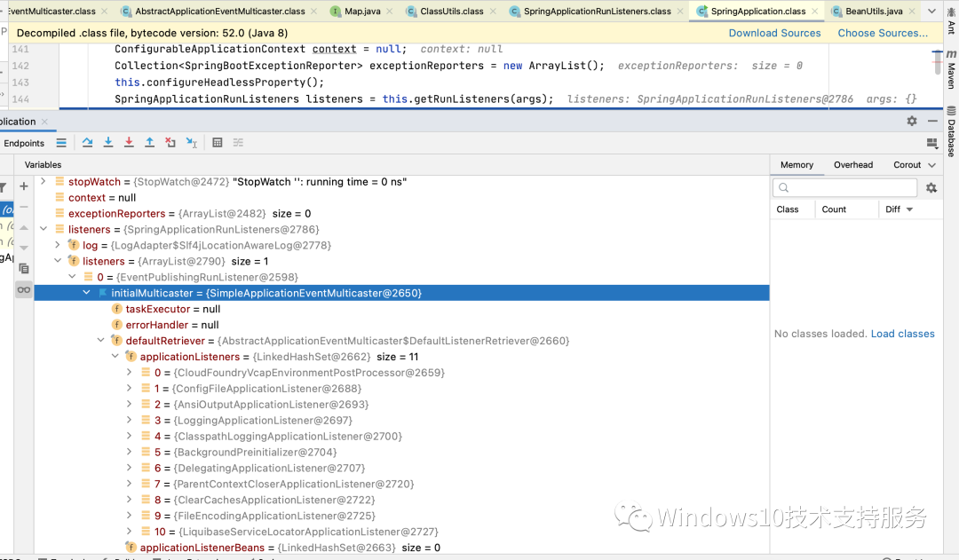Open the hidden memory tabs dropdown

pos(931,165)
